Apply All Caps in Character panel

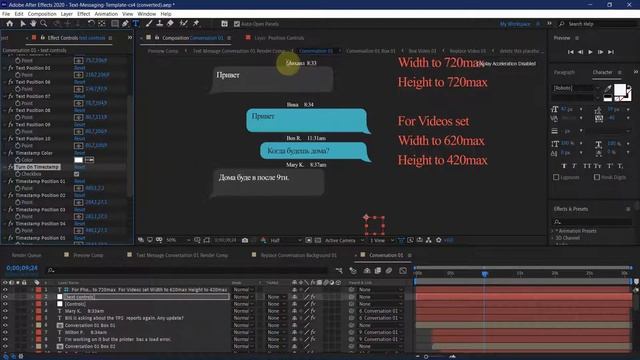coord(587,166)
